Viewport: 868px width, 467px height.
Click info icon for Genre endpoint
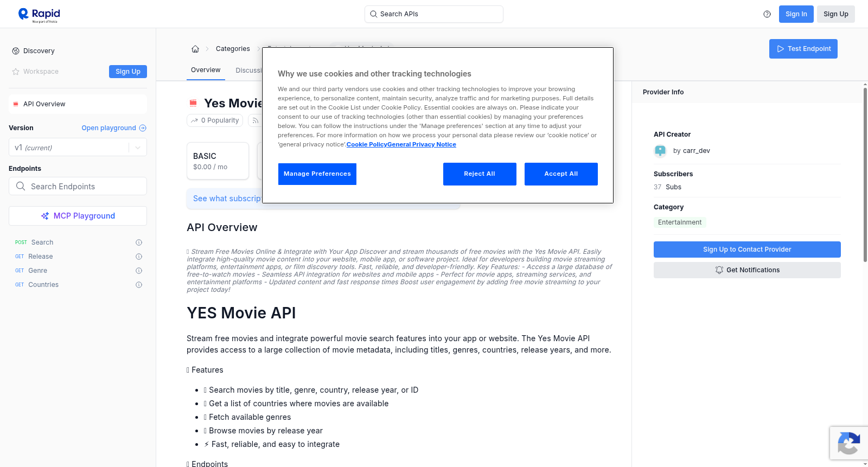pos(139,271)
